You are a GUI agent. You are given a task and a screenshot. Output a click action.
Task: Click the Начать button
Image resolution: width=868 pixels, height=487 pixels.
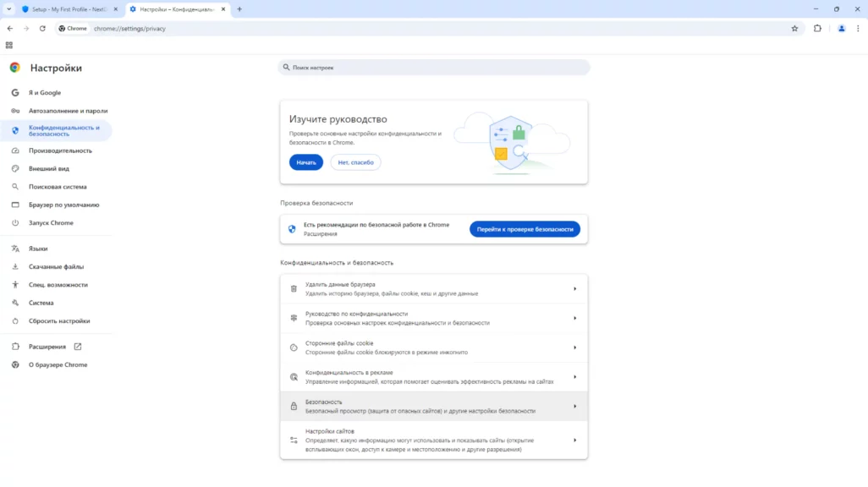305,162
